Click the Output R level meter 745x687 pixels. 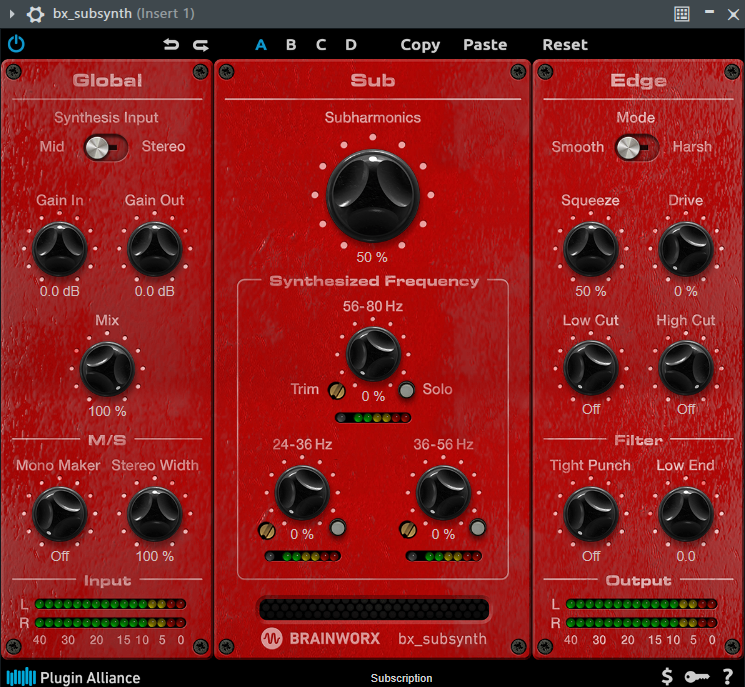click(x=641, y=622)
